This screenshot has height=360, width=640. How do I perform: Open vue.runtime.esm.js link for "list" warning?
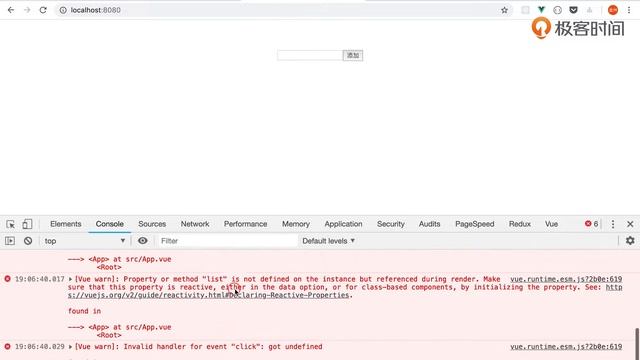pyautogui.click(x=566, y=279)
